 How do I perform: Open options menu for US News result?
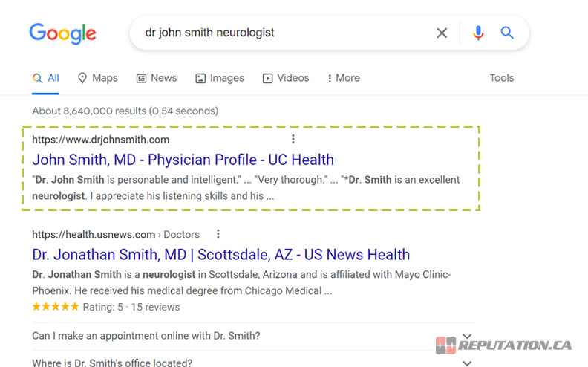coord(218,234)
